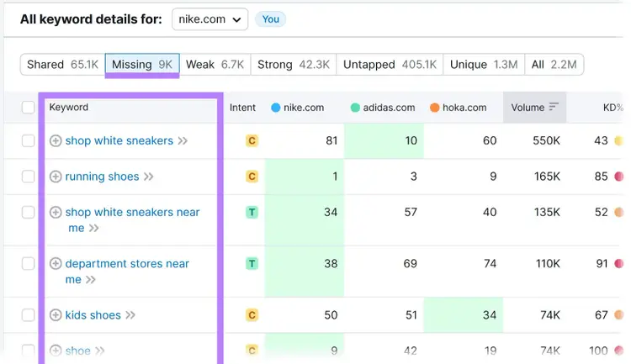Click plus icon beside running shoes
The width and height of the screenshot is (631, 364).
click(56, 177)
